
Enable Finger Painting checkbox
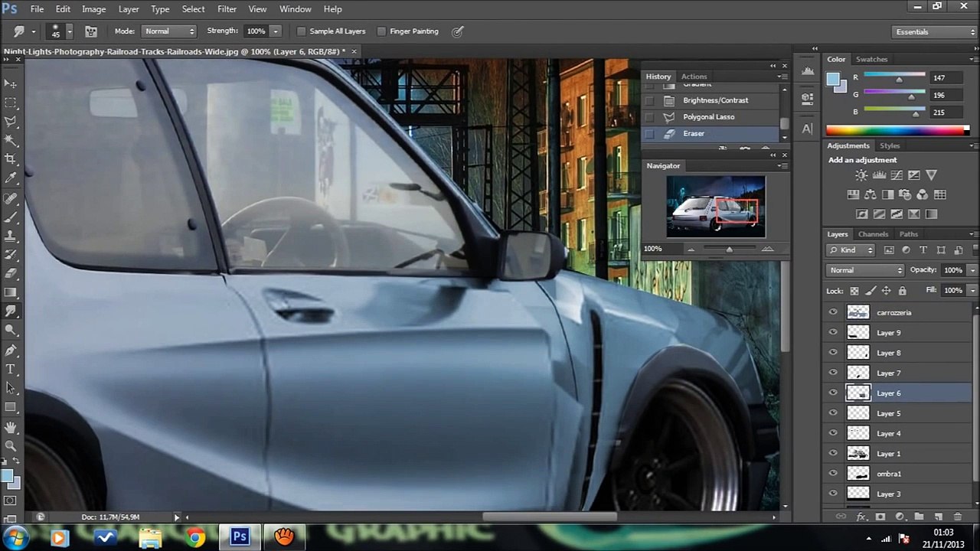click(381, 31)
